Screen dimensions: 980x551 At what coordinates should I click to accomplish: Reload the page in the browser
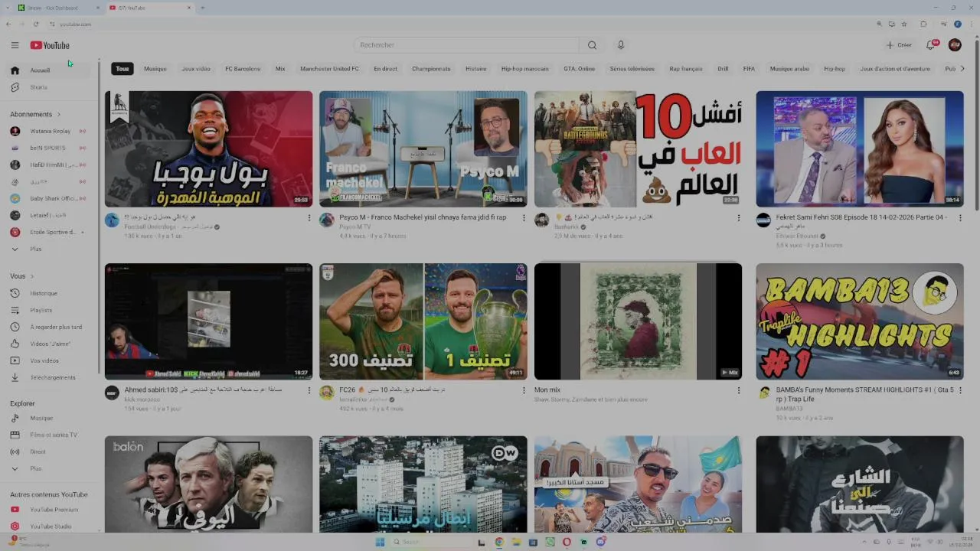click(x=35, y=24)
